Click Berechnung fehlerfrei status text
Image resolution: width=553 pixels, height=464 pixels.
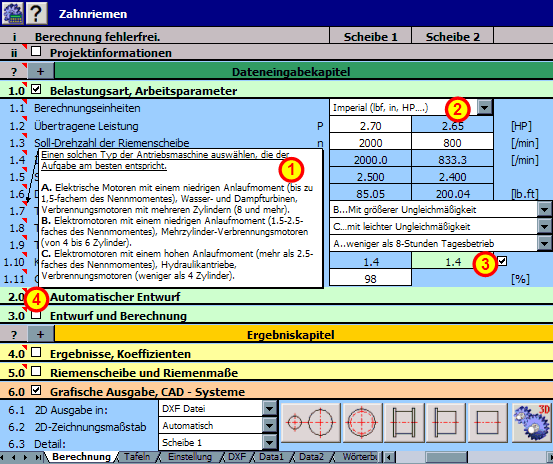pyautogui.click(x=97, y=37)
